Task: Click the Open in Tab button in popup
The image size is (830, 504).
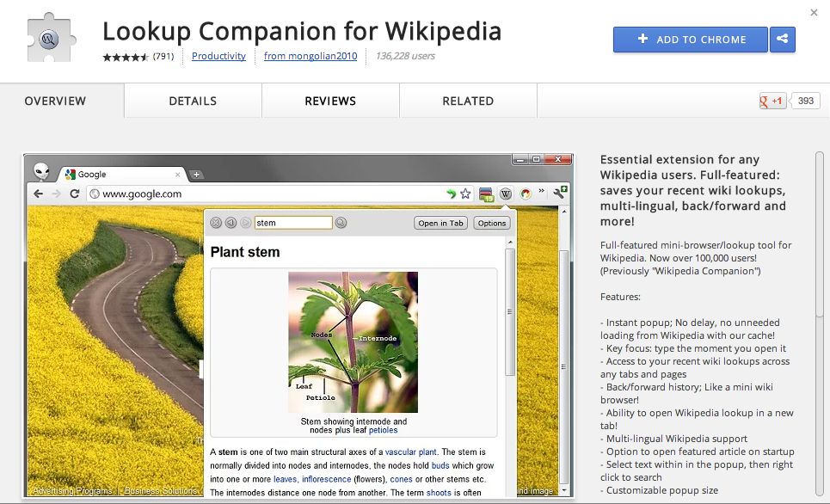Action: tap(440, 223)
